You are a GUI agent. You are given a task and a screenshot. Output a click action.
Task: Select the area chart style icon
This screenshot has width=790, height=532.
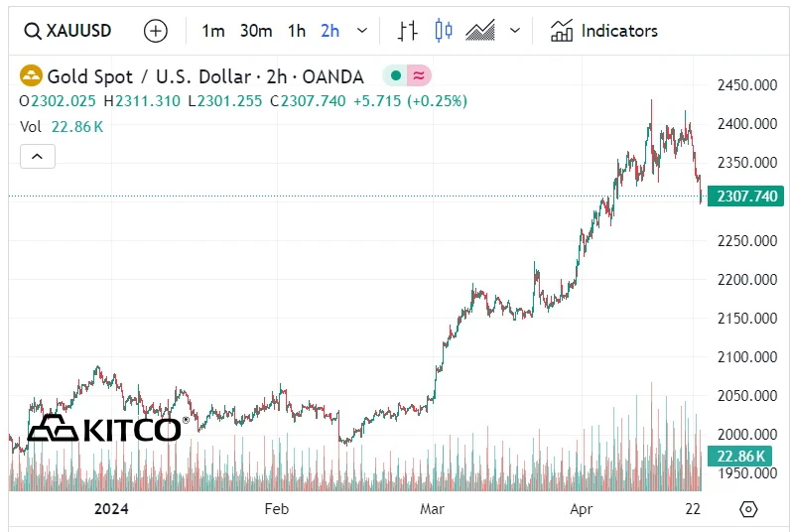point(480,31)
